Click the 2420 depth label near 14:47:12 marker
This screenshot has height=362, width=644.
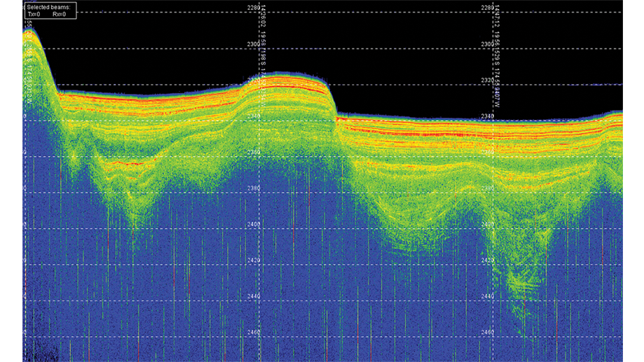pos(487,260)
